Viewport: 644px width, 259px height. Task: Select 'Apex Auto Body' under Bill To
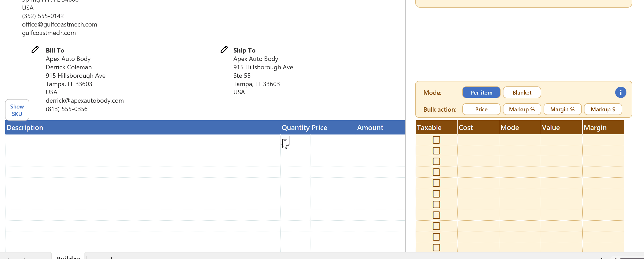click(x=68, y=59)
